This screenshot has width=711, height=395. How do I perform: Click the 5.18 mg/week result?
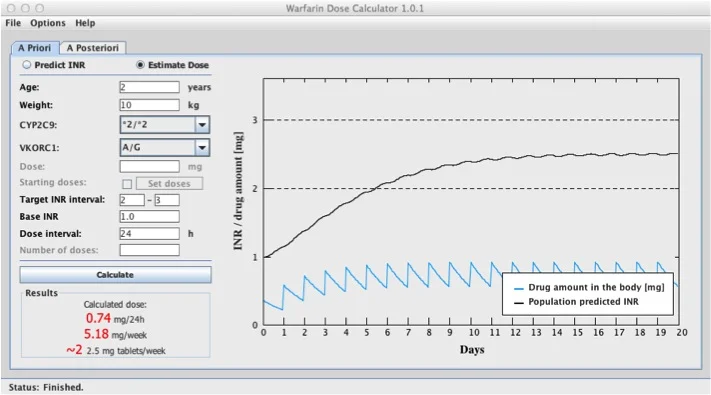(x=115, y=335)
